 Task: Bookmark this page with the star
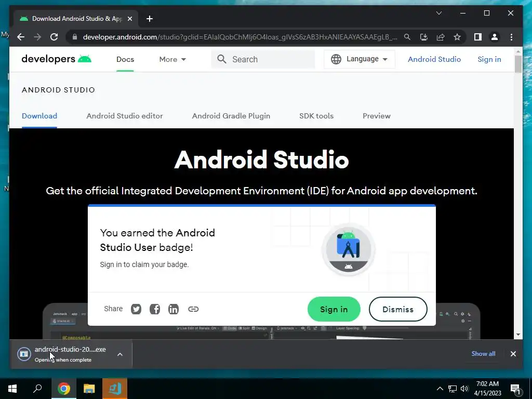point(457,37)
